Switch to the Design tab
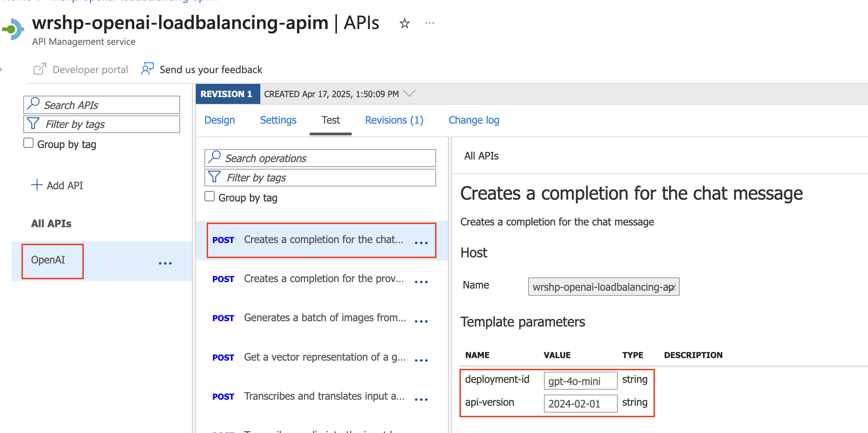This screenshot has width=868, height=433. click(x=220, y=120)
